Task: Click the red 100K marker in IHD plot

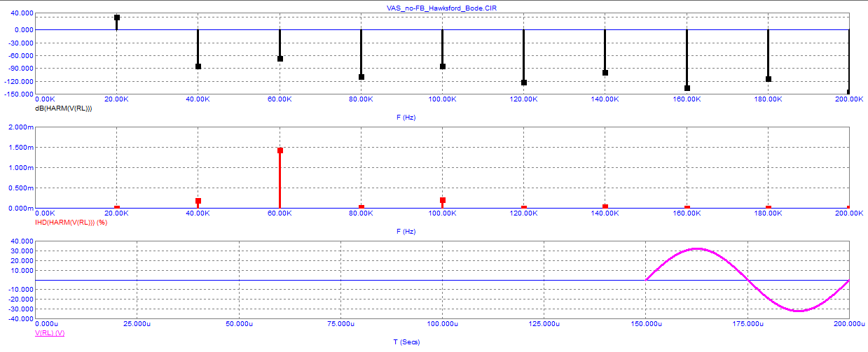Action: click(x=443, y=200)
